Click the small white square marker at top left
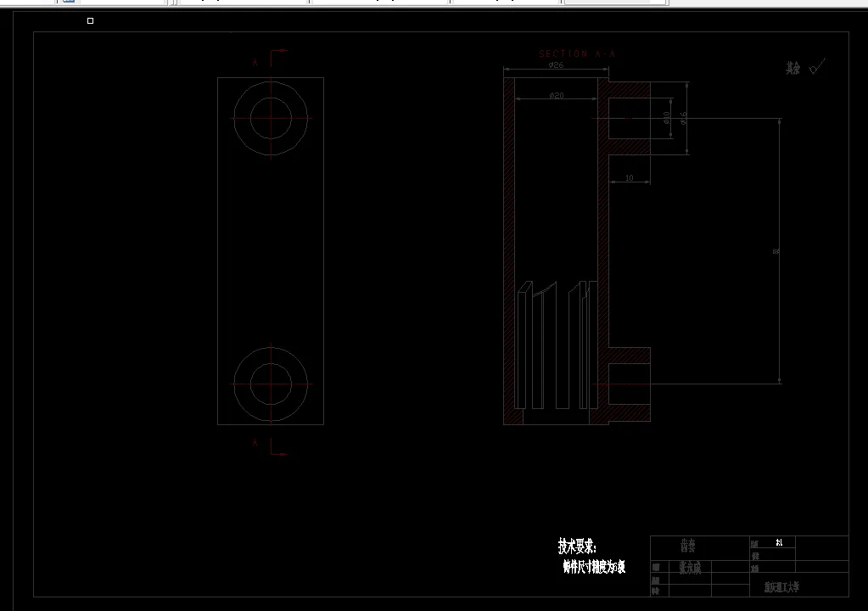The width and height of the screenshot is (868, 611). tap(90, 21)
